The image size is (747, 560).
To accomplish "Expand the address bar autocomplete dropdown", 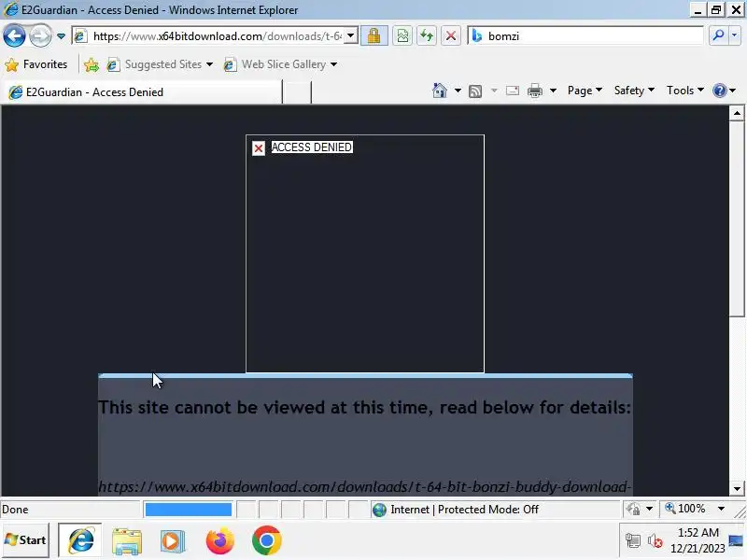I will pos(351,35).
